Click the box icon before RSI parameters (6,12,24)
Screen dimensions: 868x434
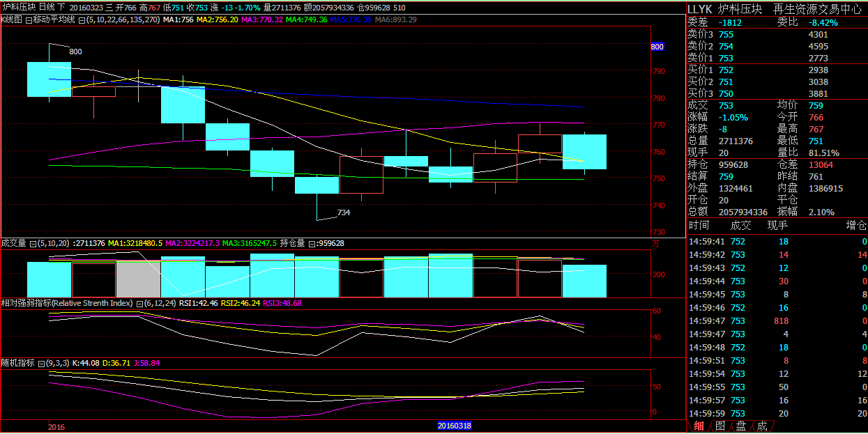point(140,304)
